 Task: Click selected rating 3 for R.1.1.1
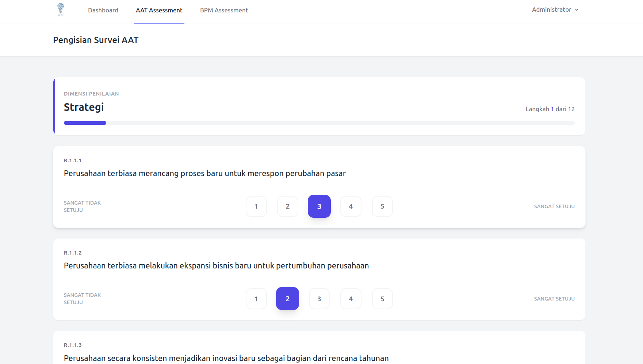(x=319, y=206)
